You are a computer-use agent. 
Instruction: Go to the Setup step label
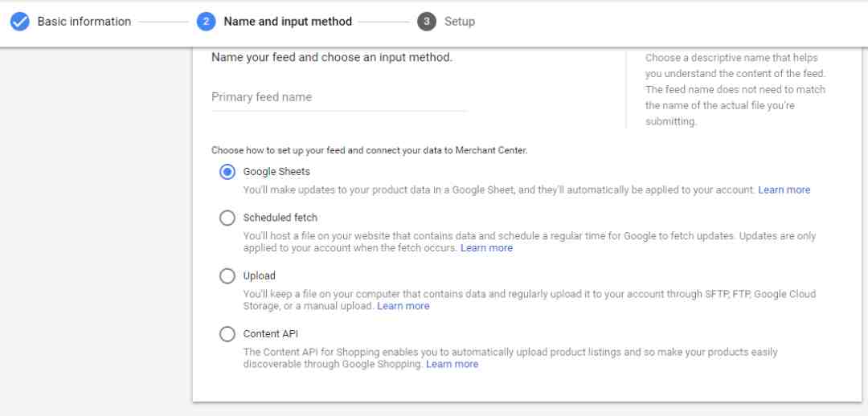460,22
